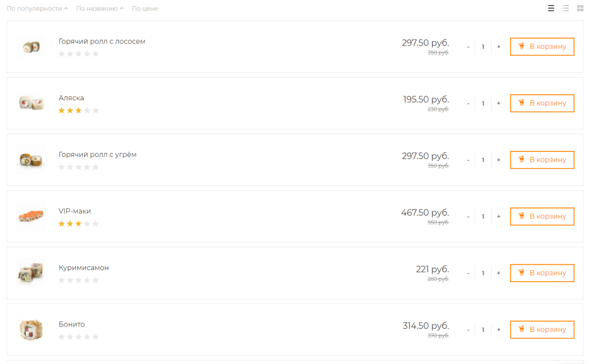Set Куримисамон rating to fifth star

coord(96,280)
